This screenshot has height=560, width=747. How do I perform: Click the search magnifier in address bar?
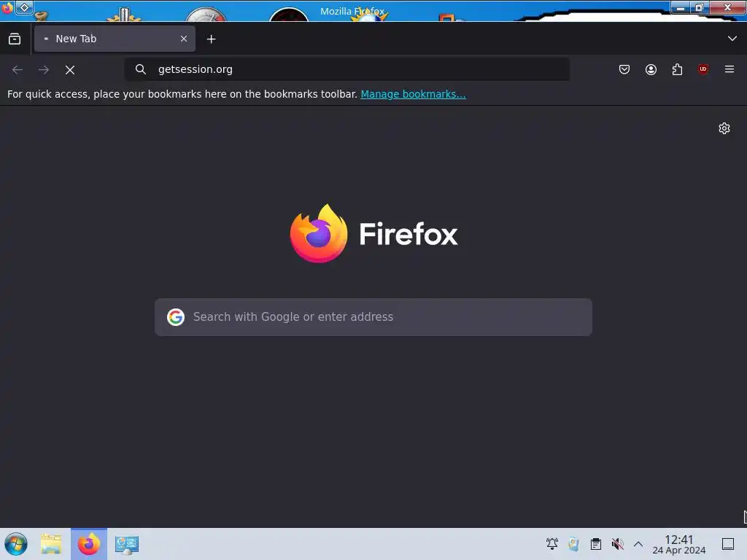pyautogui.click(x=141, y=69)
